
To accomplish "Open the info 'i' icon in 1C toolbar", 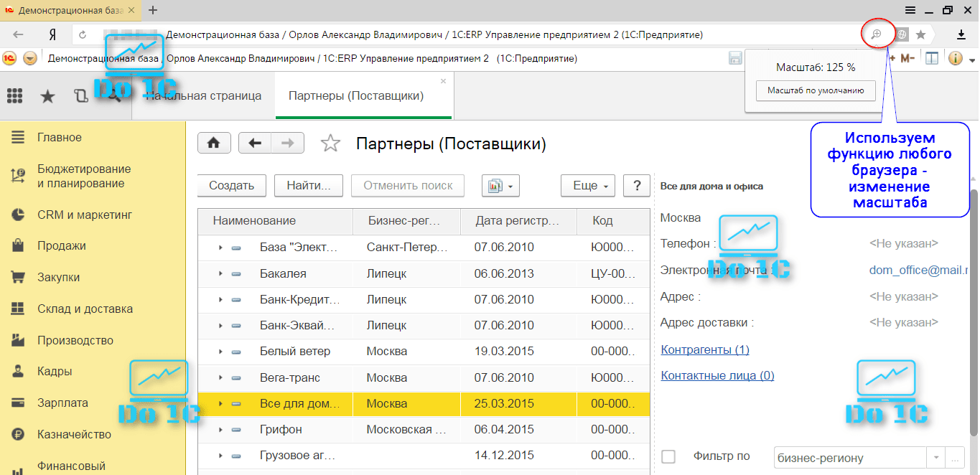I will click(955, 58).
